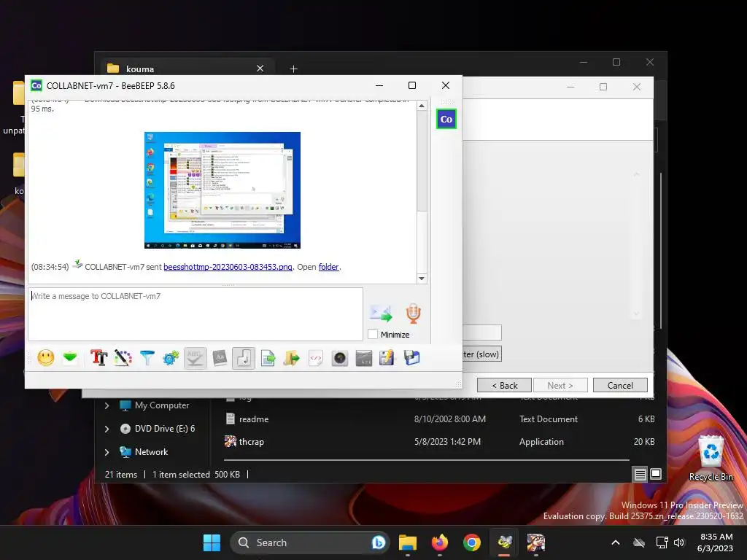The image size is (747, 560).
Task: Click the 1 item selected status text
Action: 181,474
